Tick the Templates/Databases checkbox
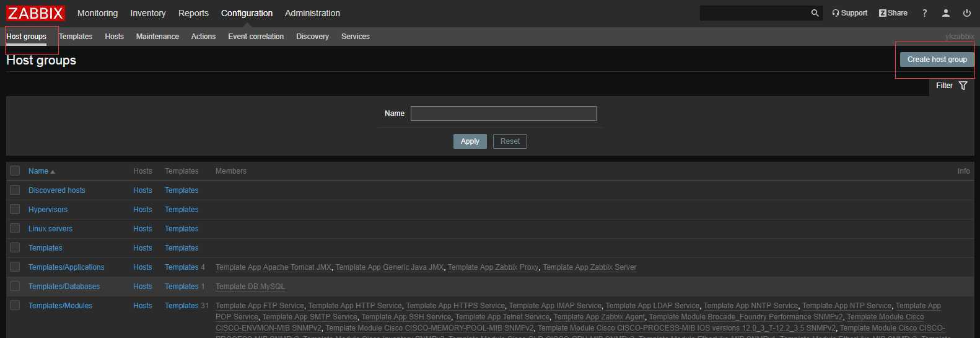Viewport: 980px width, 338px height. tap(15, 286)
